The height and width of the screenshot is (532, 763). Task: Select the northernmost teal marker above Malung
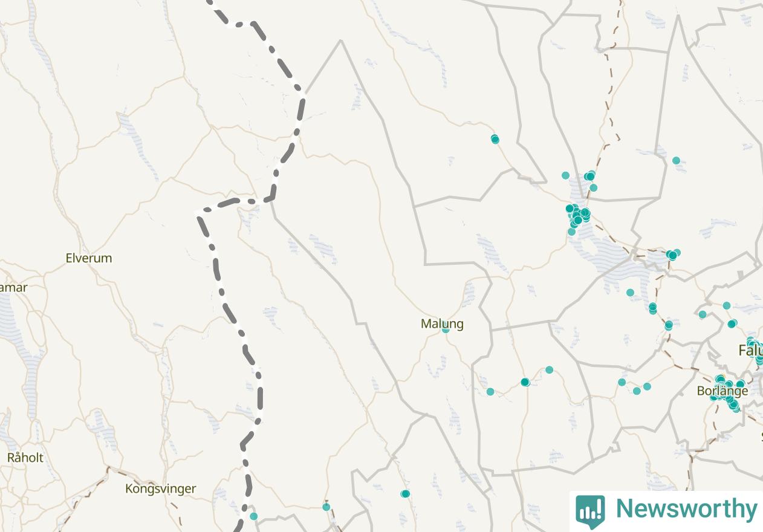[x=495, y=139]
